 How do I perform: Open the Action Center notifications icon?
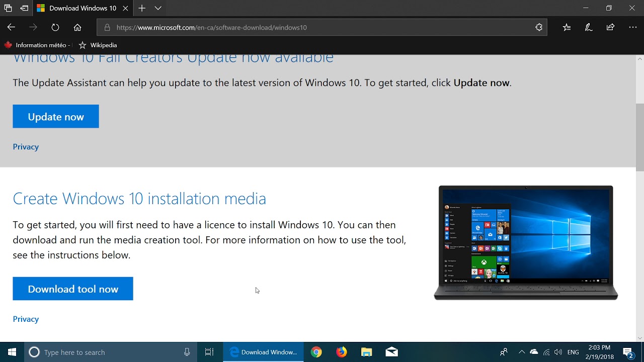(628, 352)
